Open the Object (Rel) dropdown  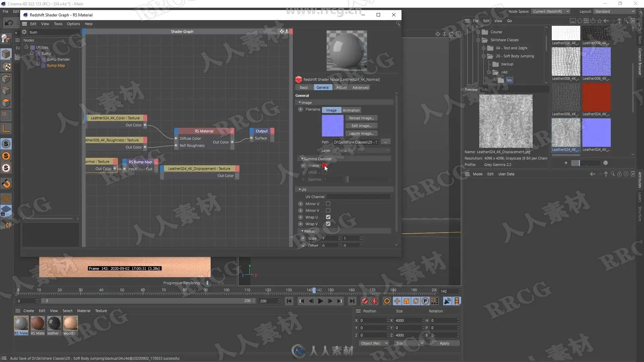[x=373, y=343]
